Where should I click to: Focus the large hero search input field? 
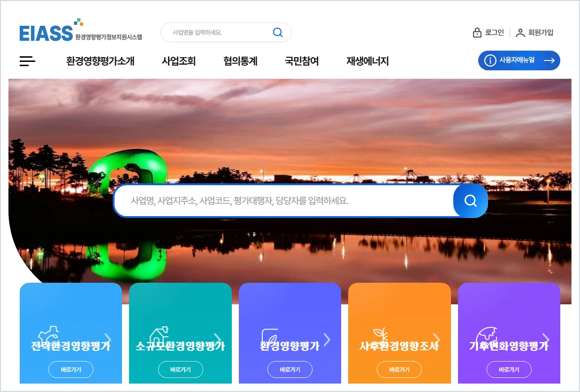click(284, 201)
